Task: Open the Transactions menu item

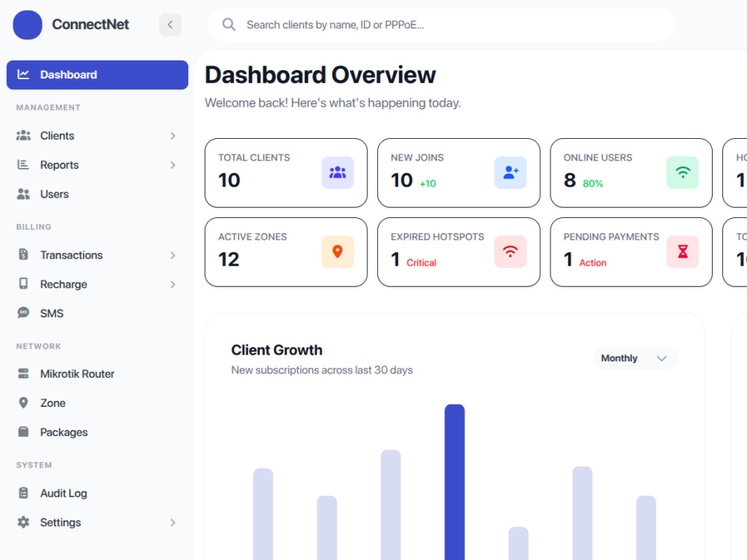Action: [x=97, y=255]
